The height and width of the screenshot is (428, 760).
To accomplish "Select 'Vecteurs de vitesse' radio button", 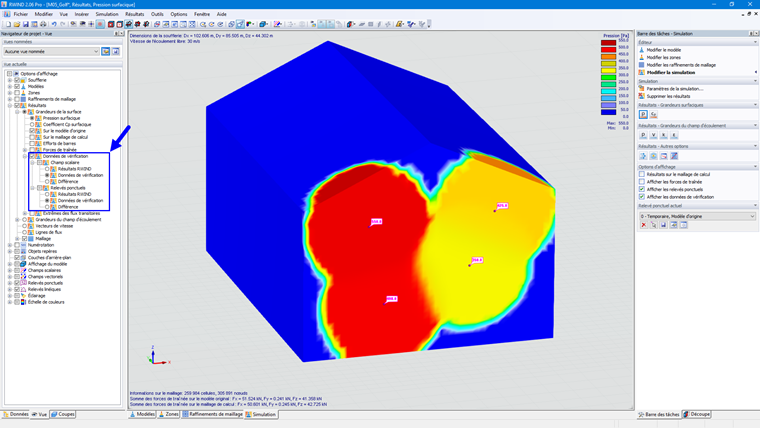I will (25, 226).
